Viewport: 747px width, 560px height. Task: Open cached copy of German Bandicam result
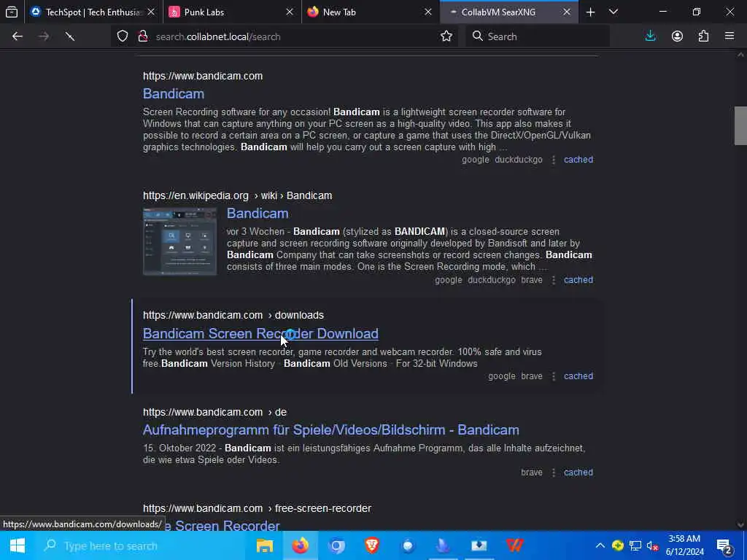pyautogui.click(x=578, y=472)
